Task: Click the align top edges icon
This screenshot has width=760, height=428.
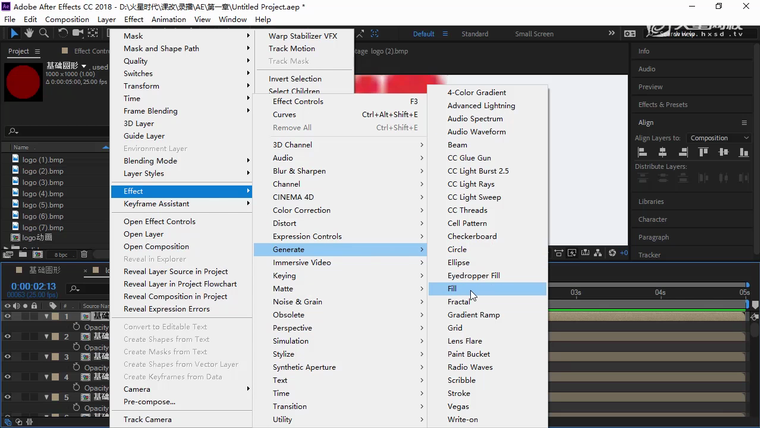Action: click(x=703, y=152)
